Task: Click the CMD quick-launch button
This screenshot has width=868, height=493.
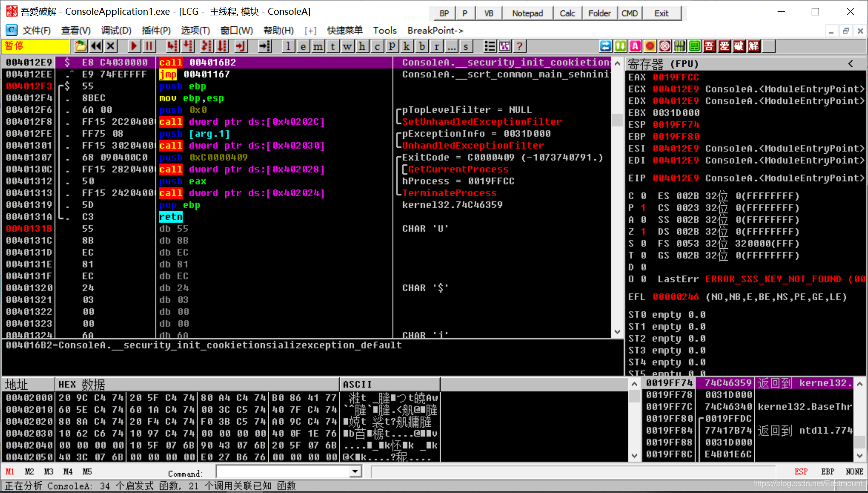Action: tap(629, 13)
